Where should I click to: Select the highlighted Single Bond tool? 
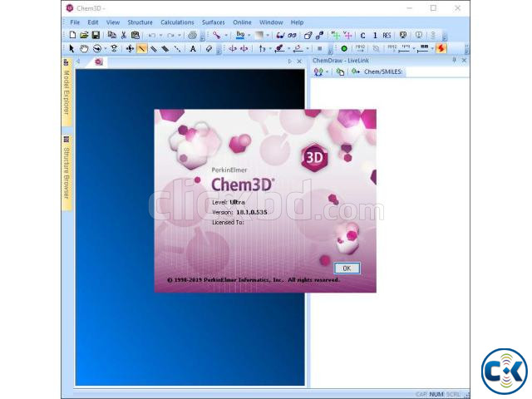click(142, 48)
